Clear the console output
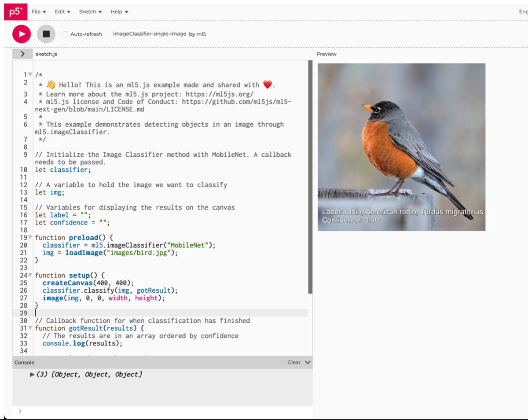Screen dimensions: 528x420 (x=294, y=362)
